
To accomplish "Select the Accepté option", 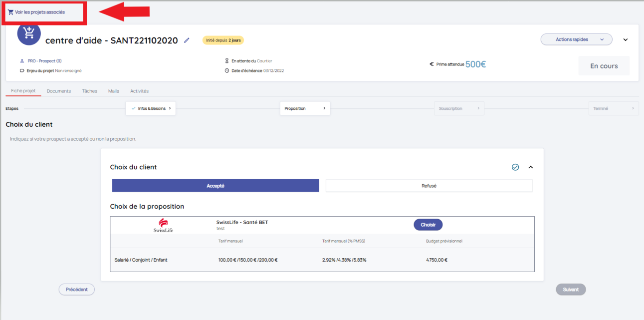I will tap(215, 186).
